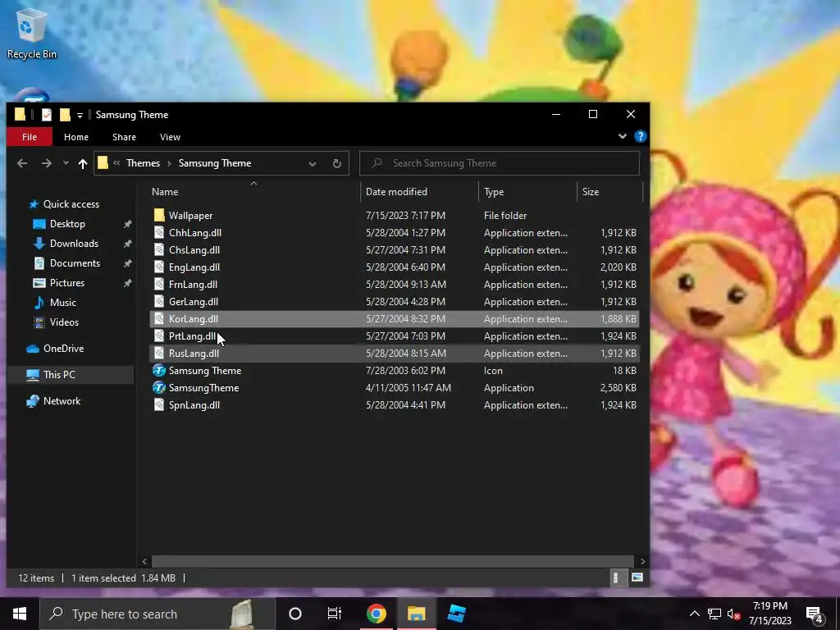Image resolution: width=840 pixels, height=630 pixels.
Task: Select OneDrive in the navigation pane
Action: (x=63, y=349)
